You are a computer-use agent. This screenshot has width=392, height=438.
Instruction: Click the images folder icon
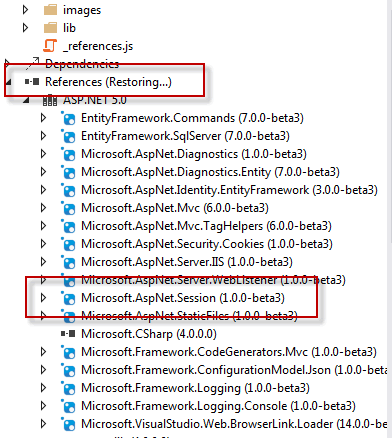[x=50, y=10]
